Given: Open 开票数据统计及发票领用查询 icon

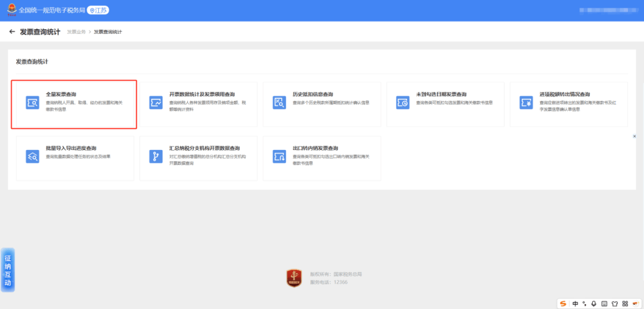Looking at the screenshot, I should pyautogui.click(x=156, y=102).
